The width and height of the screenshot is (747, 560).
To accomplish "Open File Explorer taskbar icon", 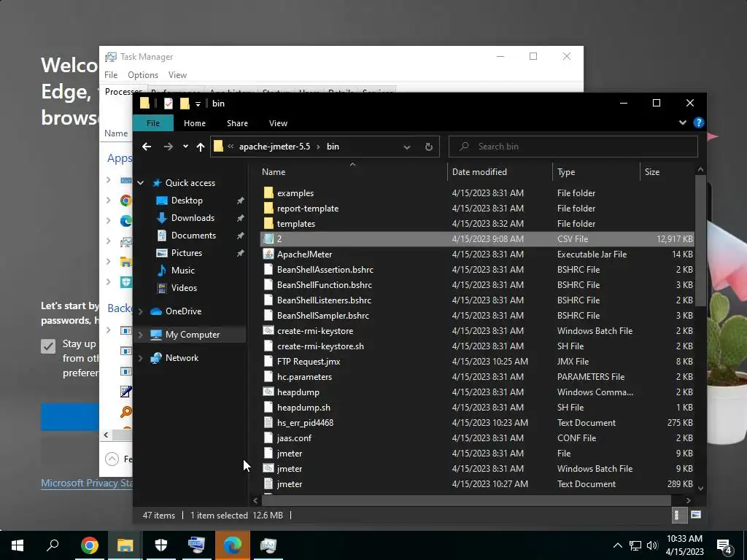I will tap(125, 545).
